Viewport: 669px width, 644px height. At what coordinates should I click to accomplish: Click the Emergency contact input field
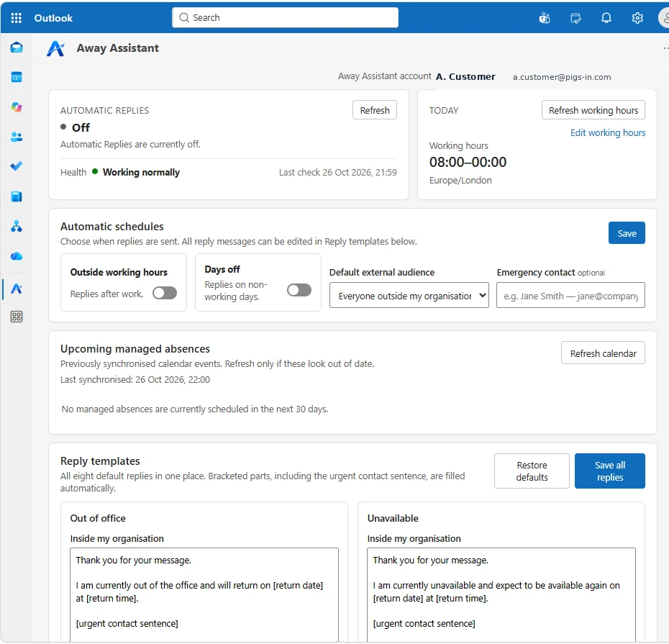(570, 295)
